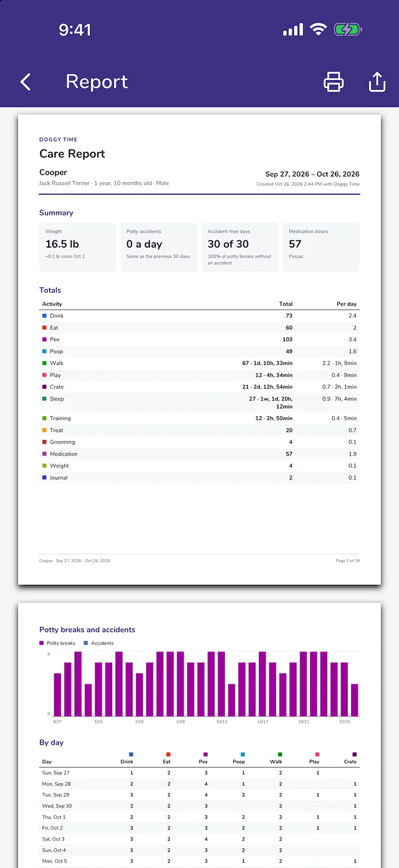Click the Grooming red color marker

pos(44,442)
